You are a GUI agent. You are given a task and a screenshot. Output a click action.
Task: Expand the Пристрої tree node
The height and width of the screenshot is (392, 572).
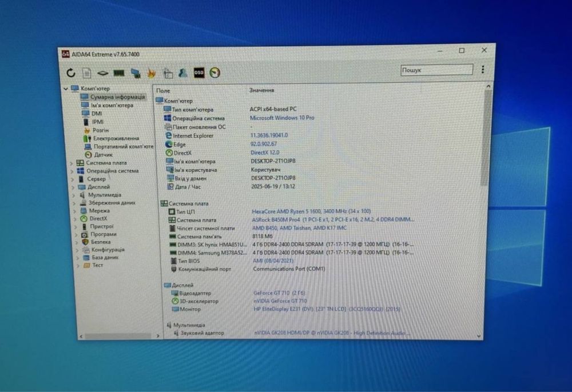76,227
